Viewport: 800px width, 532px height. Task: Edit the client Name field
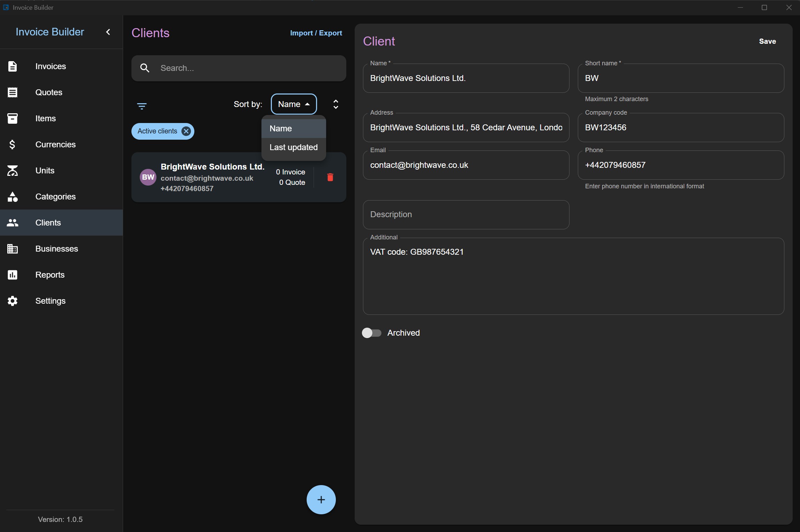(466, 78)
